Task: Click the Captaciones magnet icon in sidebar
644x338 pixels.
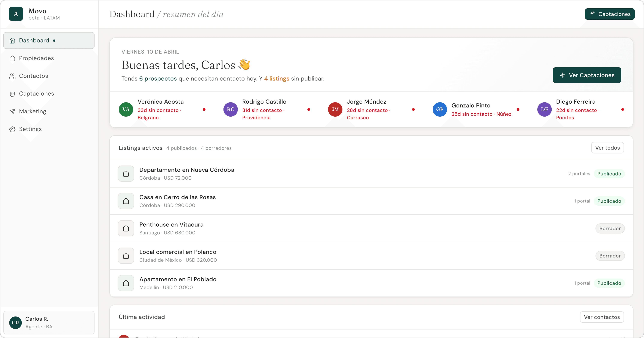Action: point(12,94)
